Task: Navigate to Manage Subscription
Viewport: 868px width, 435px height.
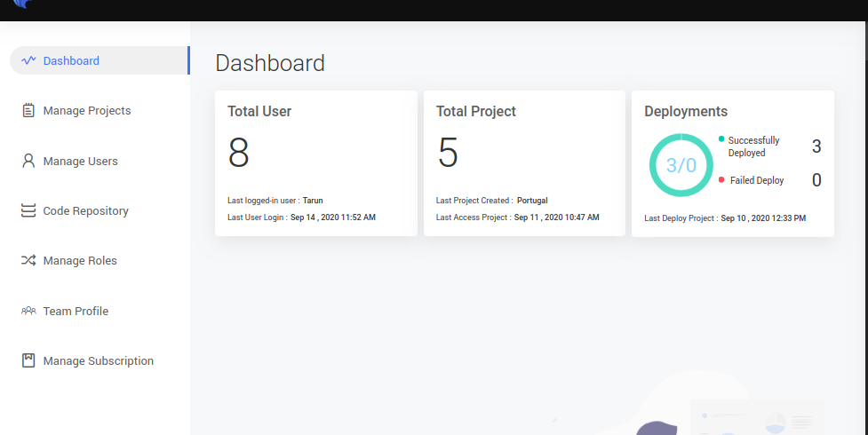Action: (x=98, y=361)
